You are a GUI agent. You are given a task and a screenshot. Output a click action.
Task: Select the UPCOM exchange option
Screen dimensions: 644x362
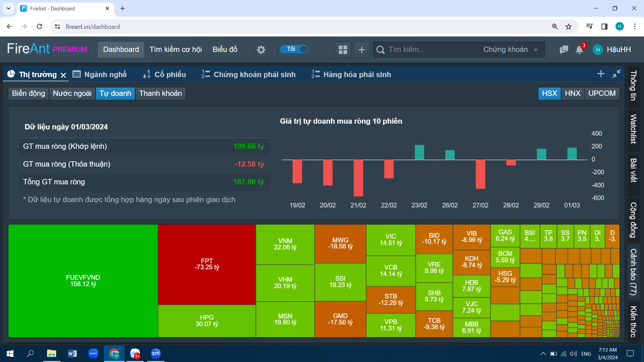tap(602, 93)
